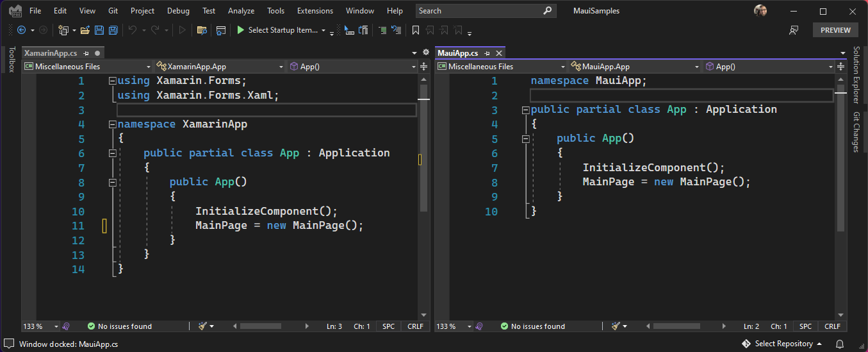The image size is (868, 352).
Task: Click the Live Share icon
Action: tap(794, 30)
